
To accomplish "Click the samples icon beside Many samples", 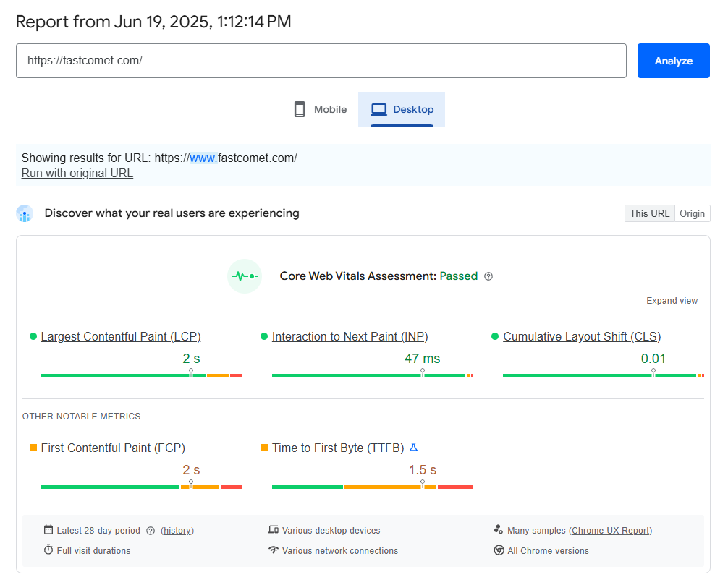I will point(500,530).
